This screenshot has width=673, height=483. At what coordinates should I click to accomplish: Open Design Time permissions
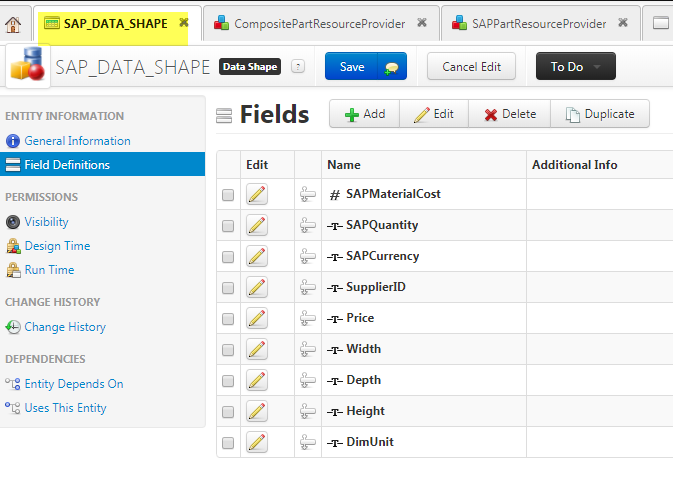(57, 246)
